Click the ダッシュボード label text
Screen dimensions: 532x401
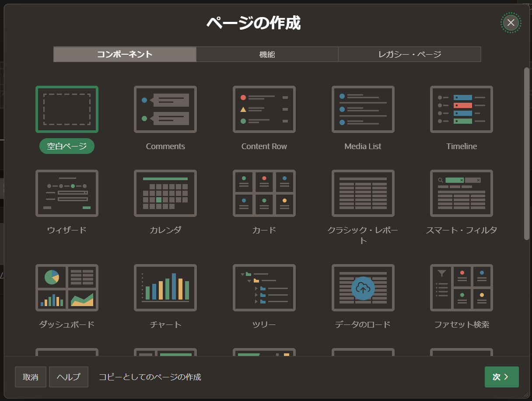(x=67, y=324)
